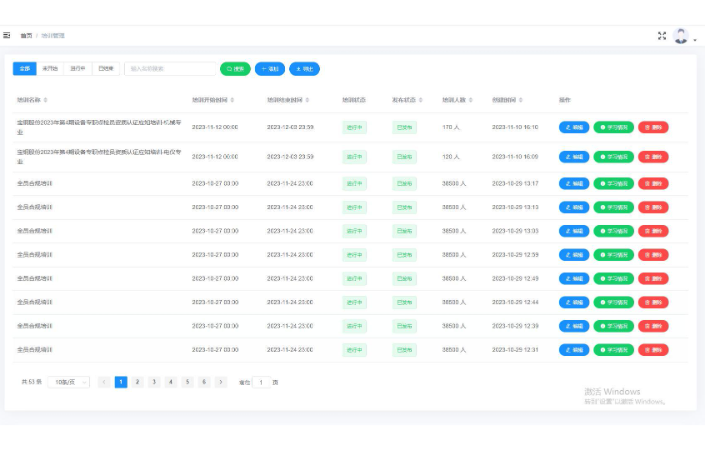The image size is (705, 450).
Task: Click the blue 添加 add button
Action: [x=270, y=69]
